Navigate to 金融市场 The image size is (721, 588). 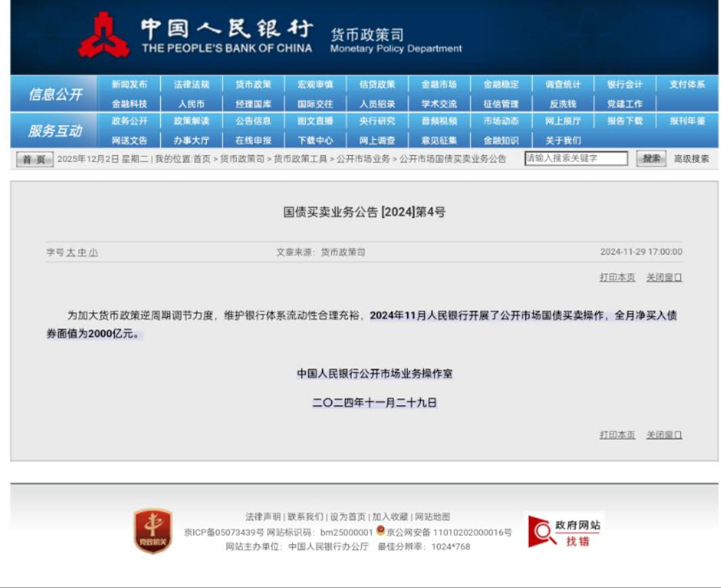pyautogui.click(x=439, y=84)
